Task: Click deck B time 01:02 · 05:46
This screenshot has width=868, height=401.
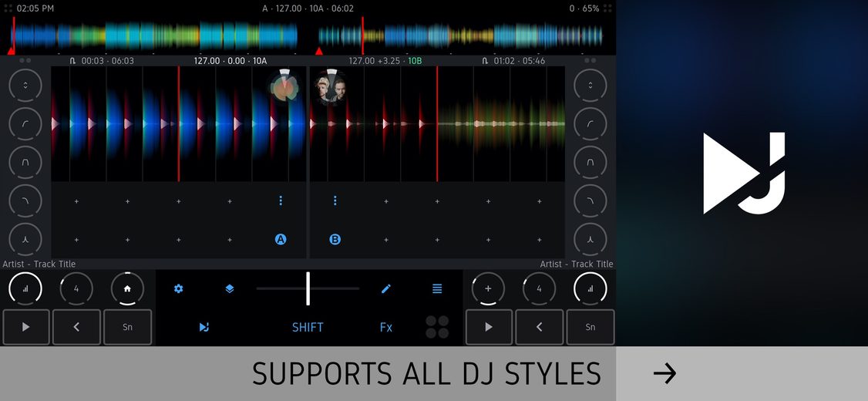Action: tap(520, 61)
